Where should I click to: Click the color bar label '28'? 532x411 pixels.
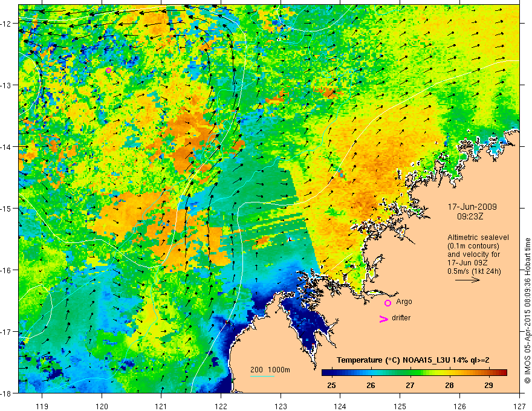(449, 385)
